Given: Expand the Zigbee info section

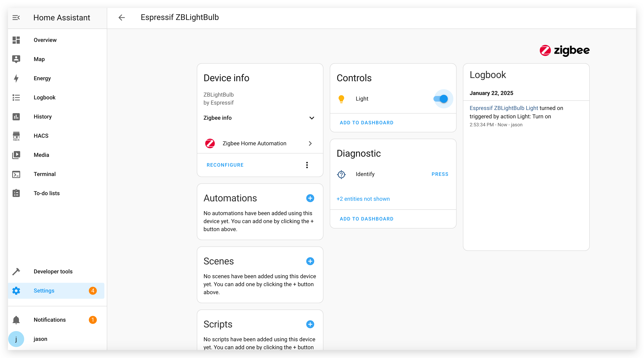Looking at the screenshot, I should (259, 118).
